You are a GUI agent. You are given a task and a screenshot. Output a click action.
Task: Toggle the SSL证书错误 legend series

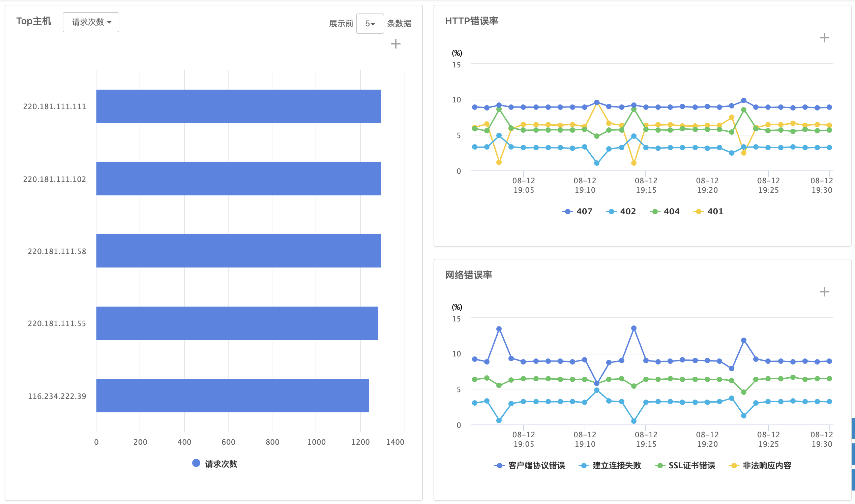(685, 466)
